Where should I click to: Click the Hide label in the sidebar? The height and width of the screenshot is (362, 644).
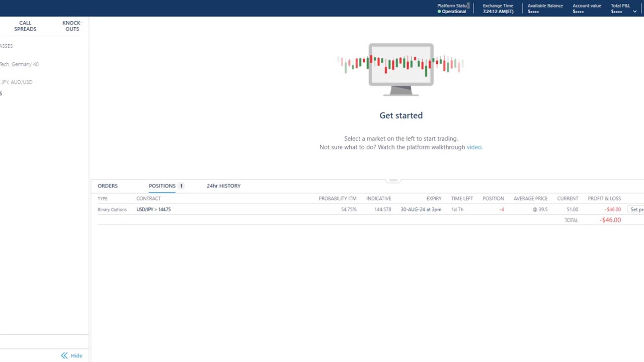coord(76,355)
